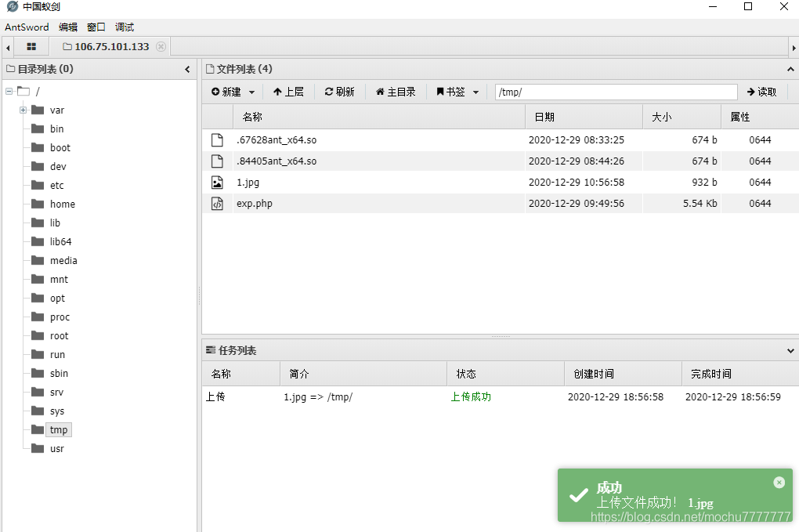Select the tmp folder in the tree
Viewport: 799px width, 532px height.
tap(59, 430)
